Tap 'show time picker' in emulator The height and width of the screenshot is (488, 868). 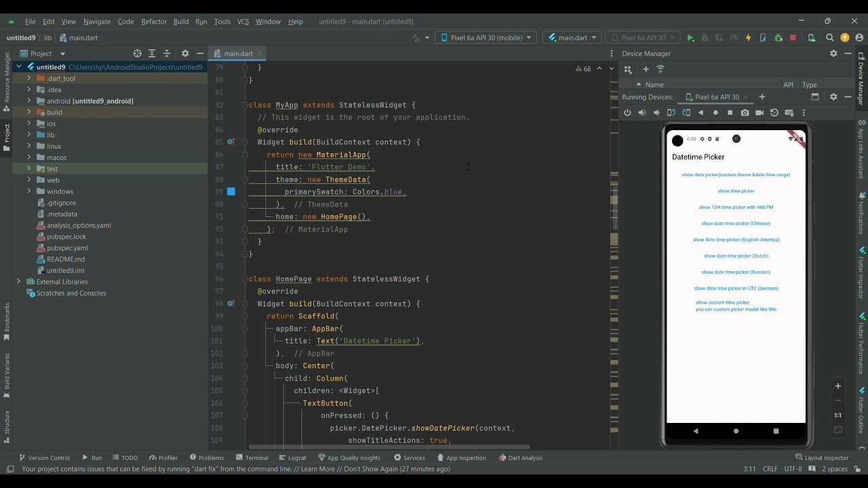[736, 191]
